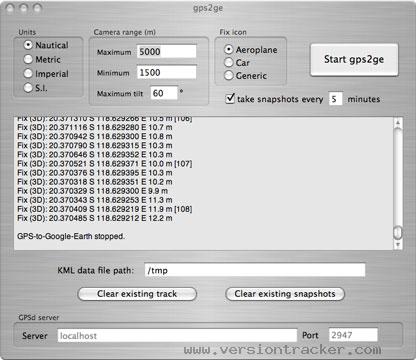The image size is (416, 360).
Task: Click the GPSd Server localhost field
Action: point(177,336)
